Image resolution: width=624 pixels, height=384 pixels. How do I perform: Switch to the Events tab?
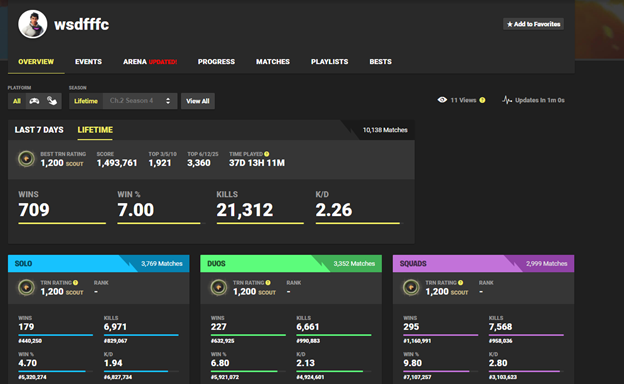tap(88, 62)
